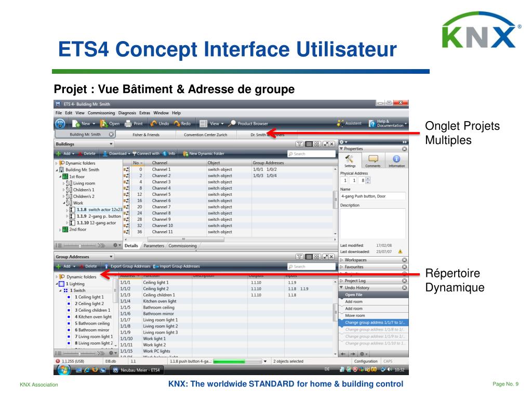Click Download in Buildings toolbar
The image size is (532, 399).
click(x=116, y=153)
